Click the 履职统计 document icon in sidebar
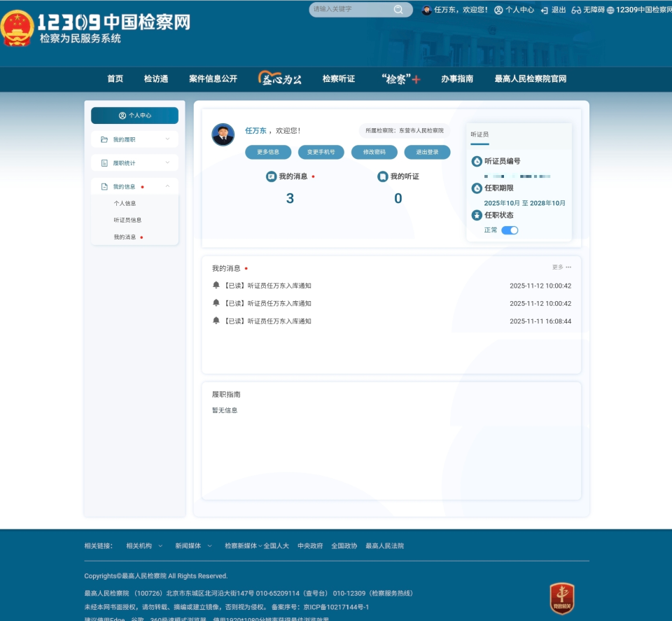This screenshot has height=621, width=672. [x=104, y=162]
